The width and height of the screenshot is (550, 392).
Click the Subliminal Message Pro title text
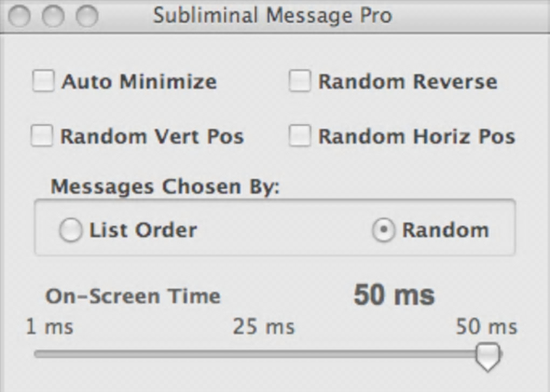tap(272, 16)
